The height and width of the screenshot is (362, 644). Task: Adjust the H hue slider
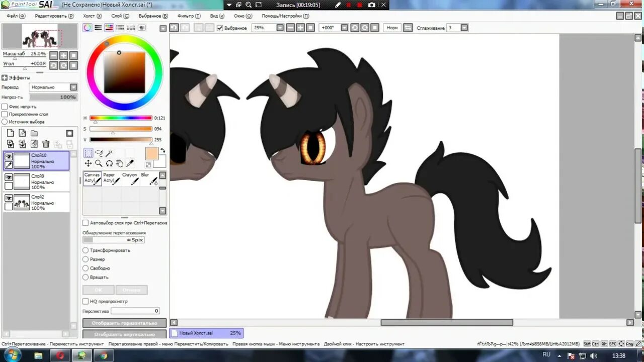tap(121, 118)
